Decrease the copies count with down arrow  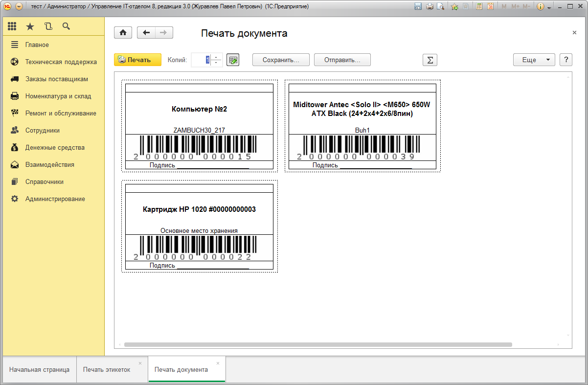217,63
